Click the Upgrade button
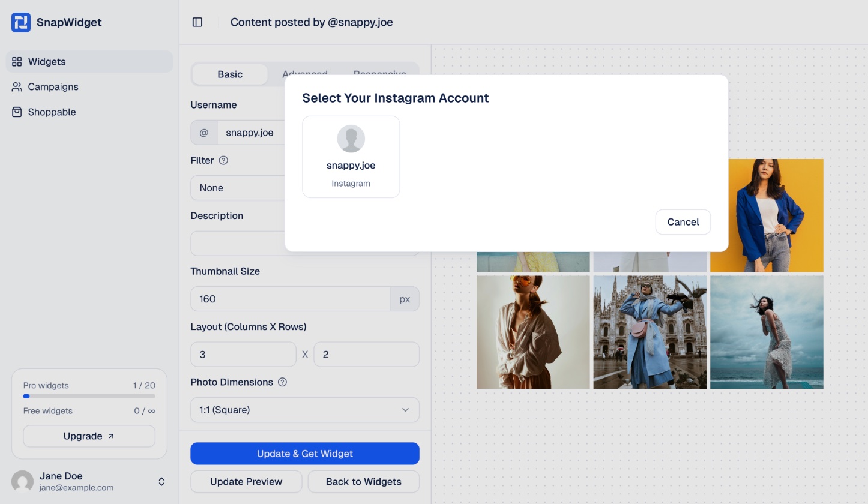 89,436
